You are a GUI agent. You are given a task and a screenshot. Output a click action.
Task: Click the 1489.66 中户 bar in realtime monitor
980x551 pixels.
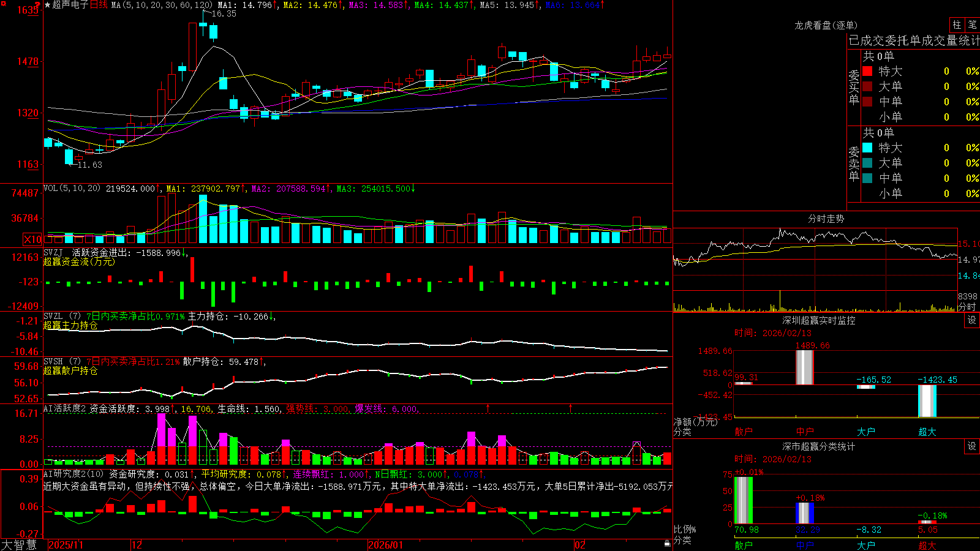click(804, 367)
